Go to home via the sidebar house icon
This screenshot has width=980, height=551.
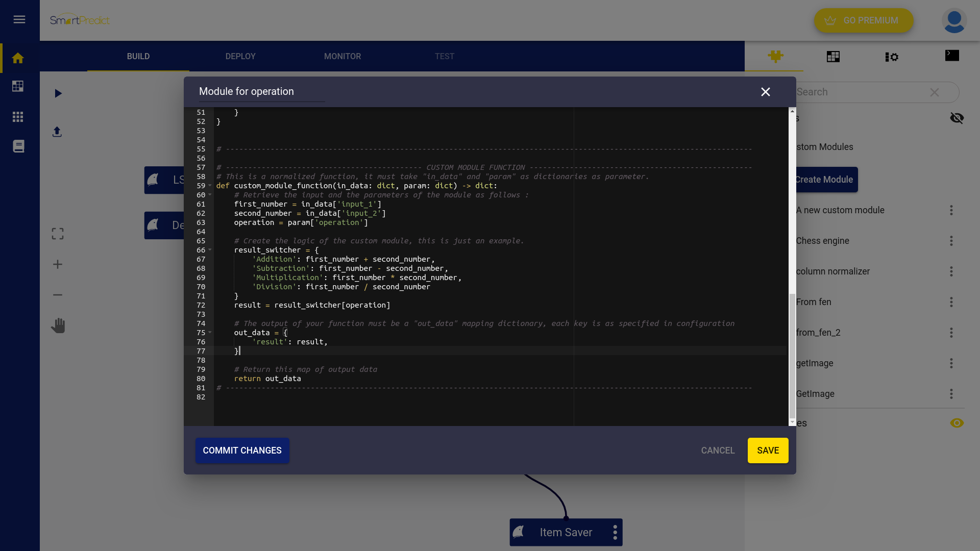[18, 58]
